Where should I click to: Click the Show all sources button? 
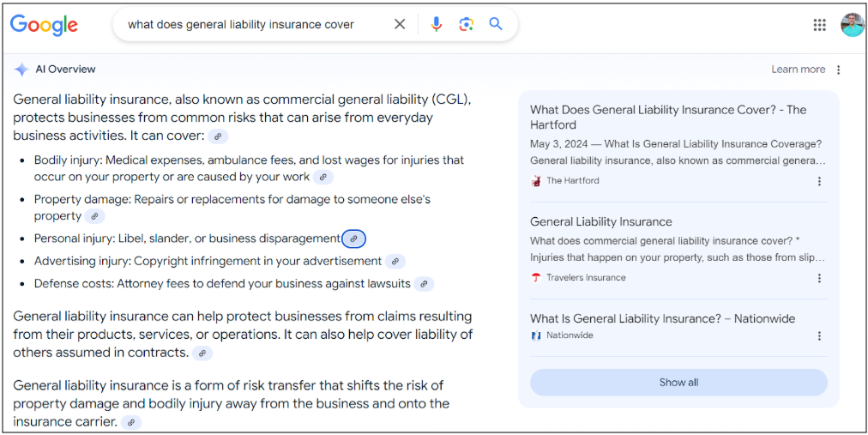678,383
